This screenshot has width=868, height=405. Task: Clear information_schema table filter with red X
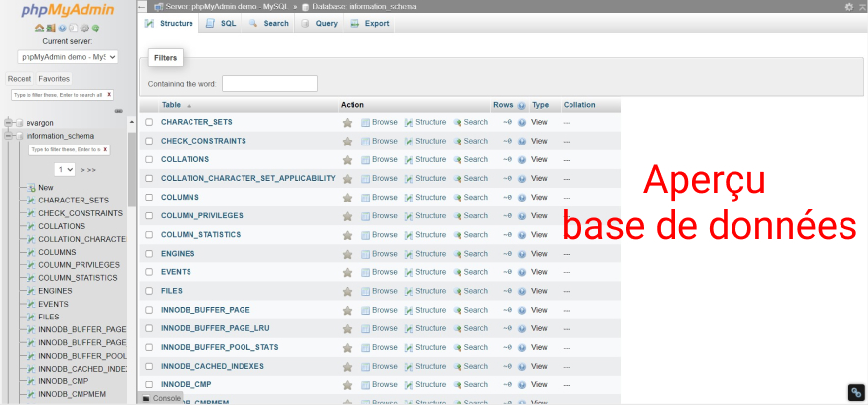tap(105, 149)
